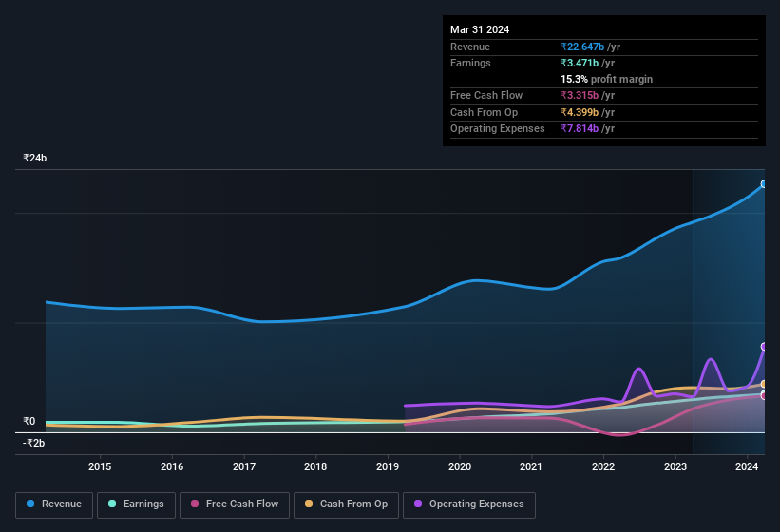This screenshot has width=780, height=532.
Task: Click the Revenue endpoint marker on chart
Action: pos(764,184)
